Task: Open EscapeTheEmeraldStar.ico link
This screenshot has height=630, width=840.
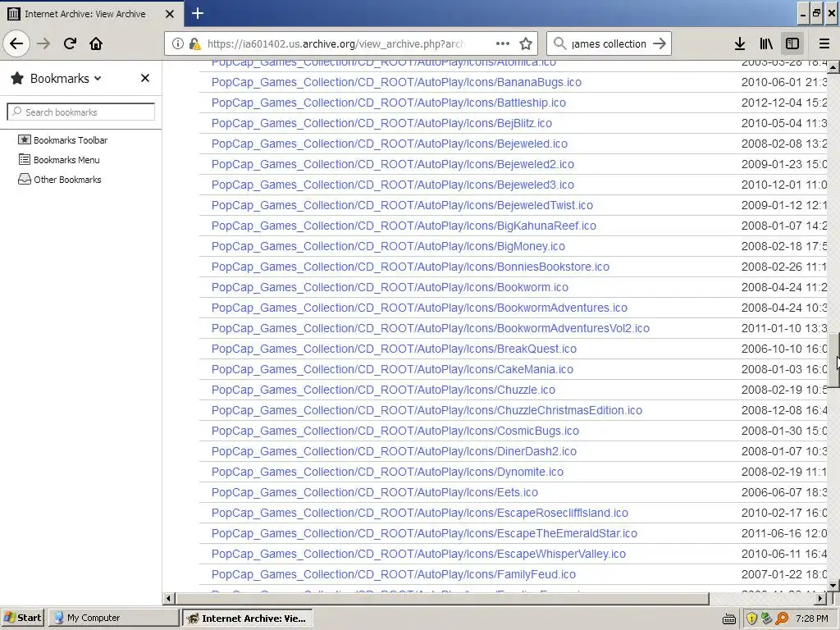Action: (424, 533)
